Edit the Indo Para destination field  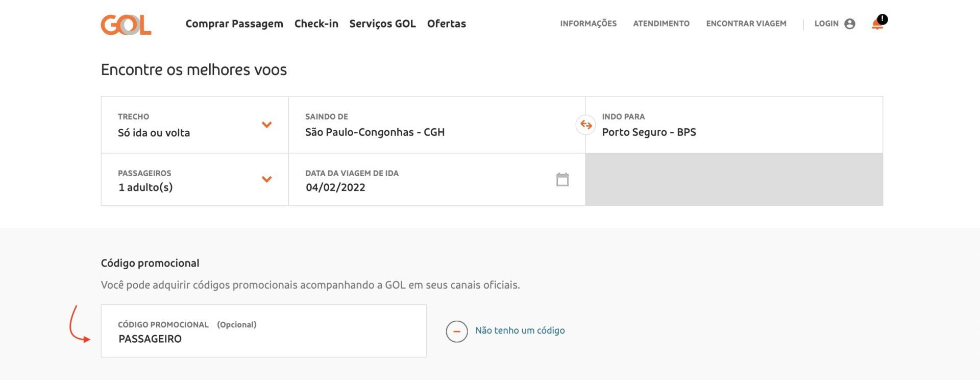click(x=734, y=125)
